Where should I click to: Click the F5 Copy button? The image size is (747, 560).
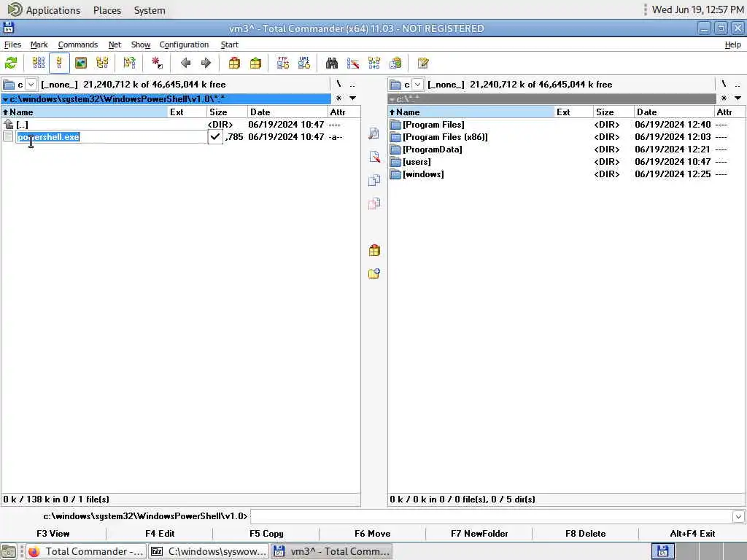(x=266, y=533)
